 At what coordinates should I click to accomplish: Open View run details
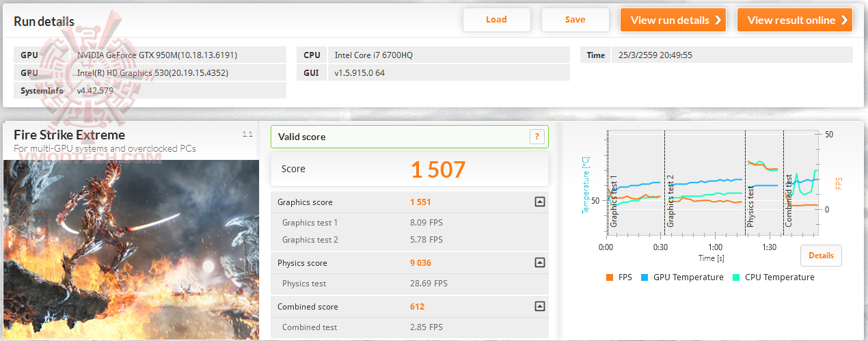tap(673, 20)
